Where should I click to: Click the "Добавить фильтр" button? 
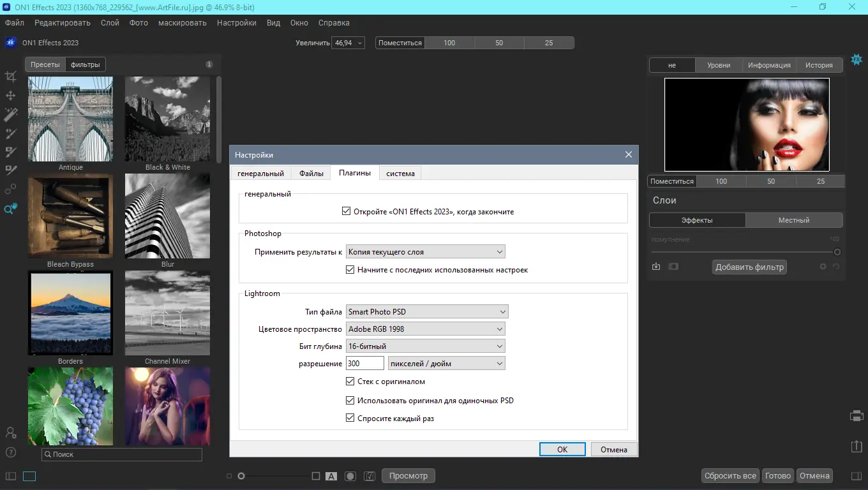coord(749,267)
